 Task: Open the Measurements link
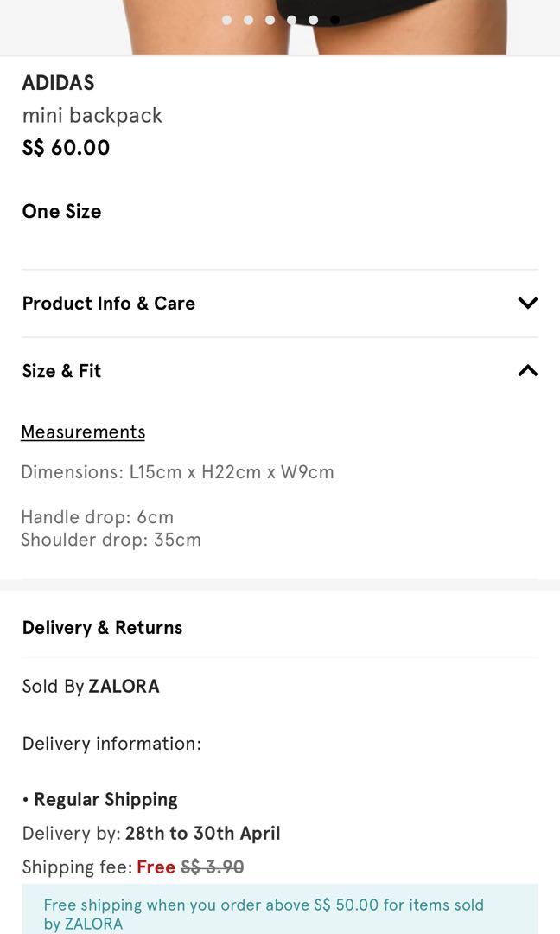coord(83,432)
